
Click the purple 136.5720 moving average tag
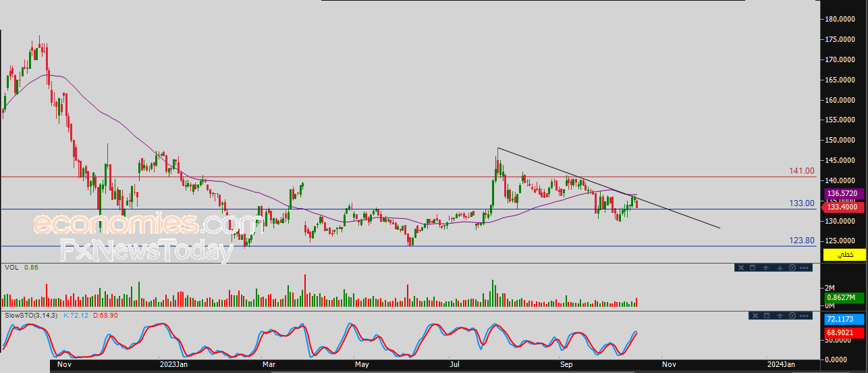click(842, 193)
